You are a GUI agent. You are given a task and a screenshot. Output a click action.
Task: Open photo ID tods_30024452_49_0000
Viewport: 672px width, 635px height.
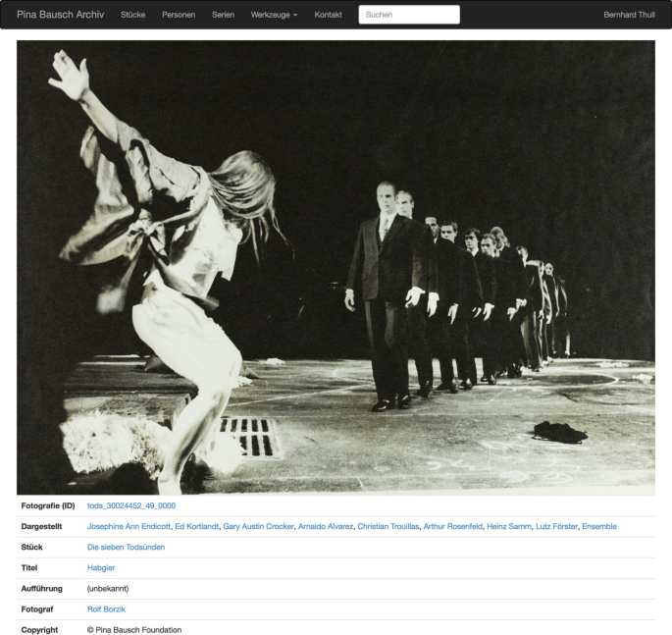131,506
